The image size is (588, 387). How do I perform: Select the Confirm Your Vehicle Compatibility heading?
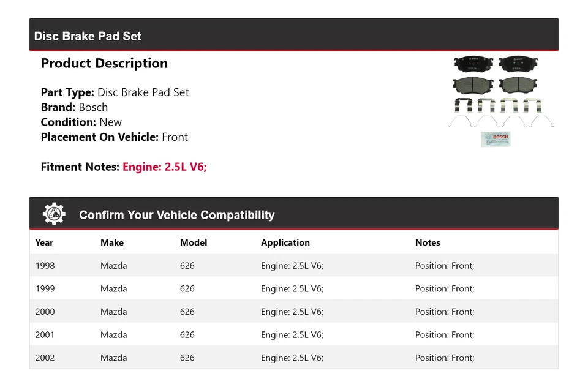pos(176,215)
